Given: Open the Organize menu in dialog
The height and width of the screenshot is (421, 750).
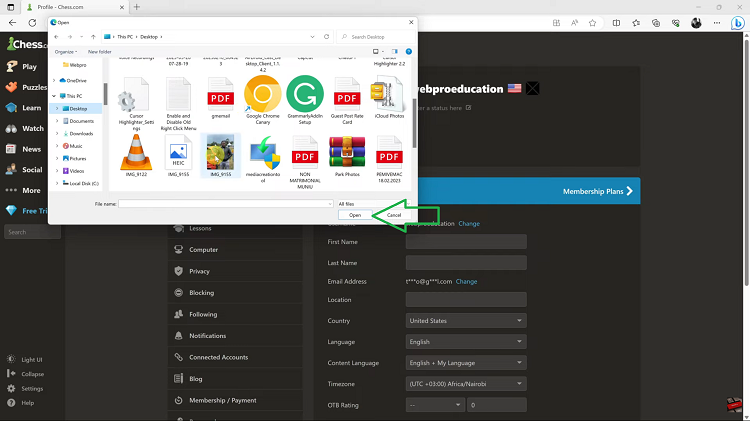Looking at the screenshot, I should [x=66, y=52].
